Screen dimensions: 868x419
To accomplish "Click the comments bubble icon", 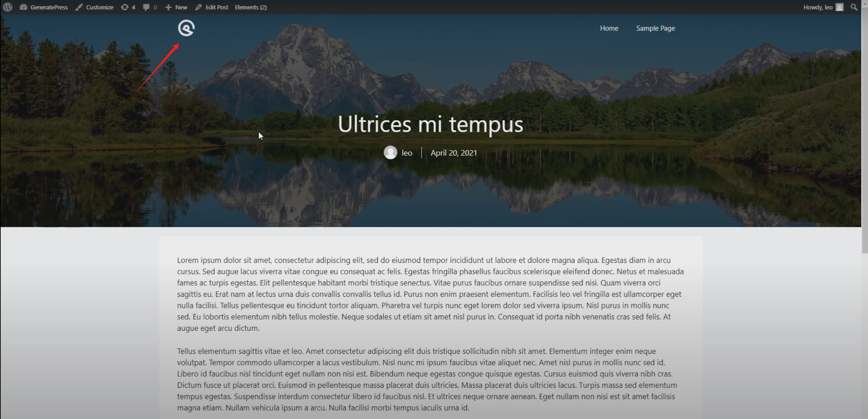I will 146,7.
